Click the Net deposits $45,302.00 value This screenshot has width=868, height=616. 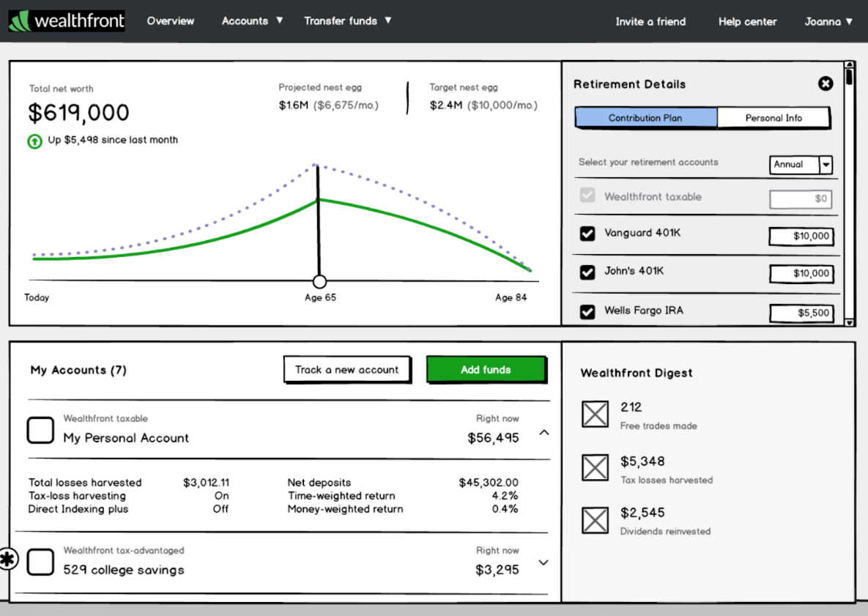pyautogui.click(x=489, y=483)
